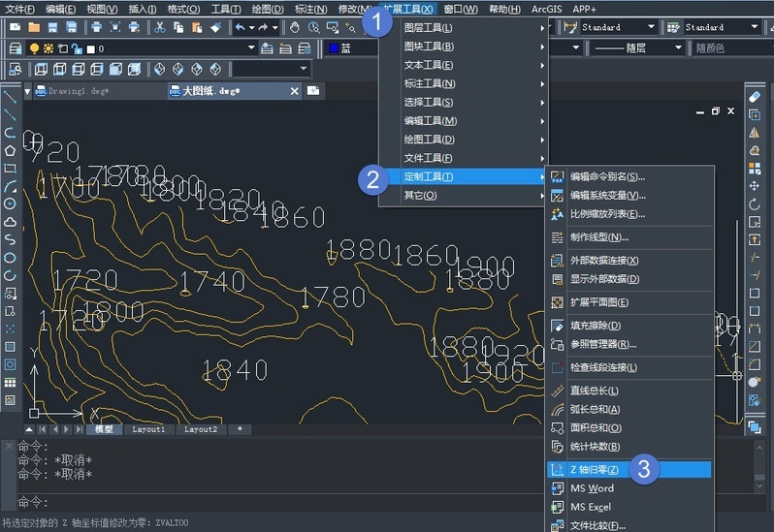Click the Print icon in top toolbar
The image size is (774, 532).
[96, 27]
